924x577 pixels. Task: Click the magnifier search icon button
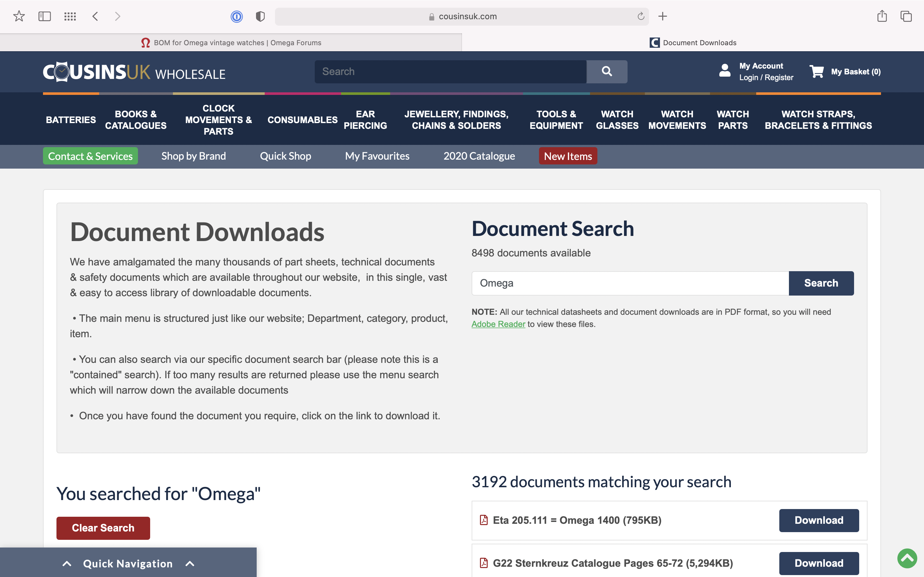pyautogui.click(x=607, y=71)
